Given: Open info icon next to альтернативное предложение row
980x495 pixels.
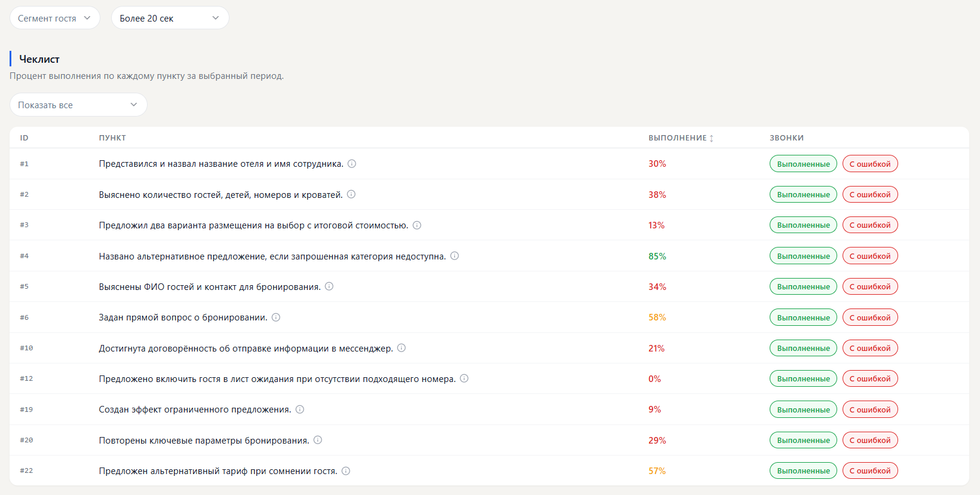Looking at the screenshot, I should tap(455, 256).
